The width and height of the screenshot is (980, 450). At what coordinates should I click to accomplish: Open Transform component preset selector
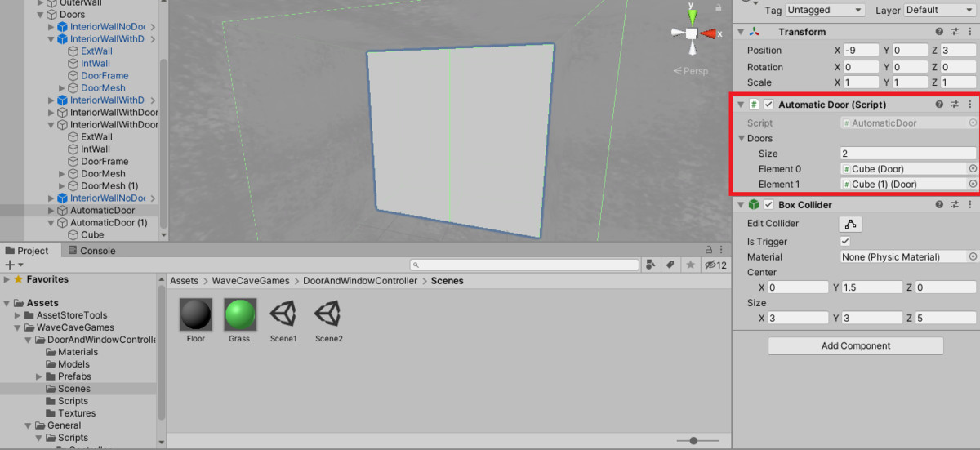[x=955, y=32]
